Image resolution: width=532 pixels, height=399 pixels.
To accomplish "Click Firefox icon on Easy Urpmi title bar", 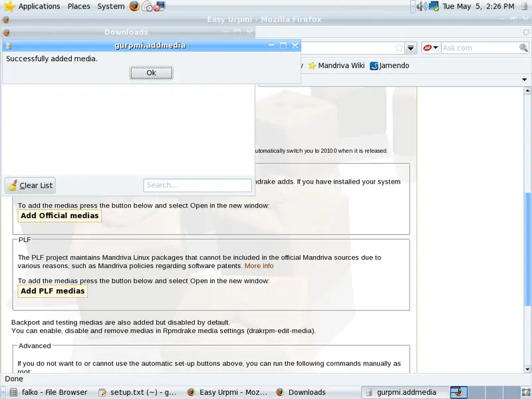I will (x=6, y=20).
